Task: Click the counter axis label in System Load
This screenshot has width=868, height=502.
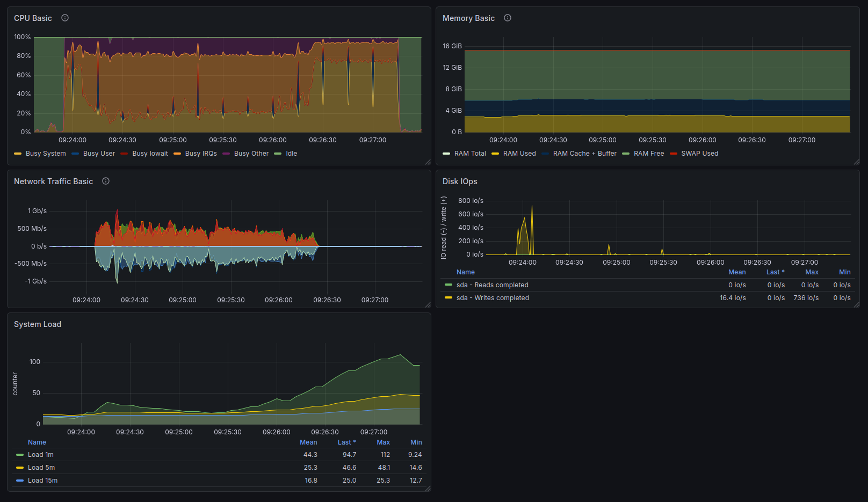Action: tap(15, 384)
